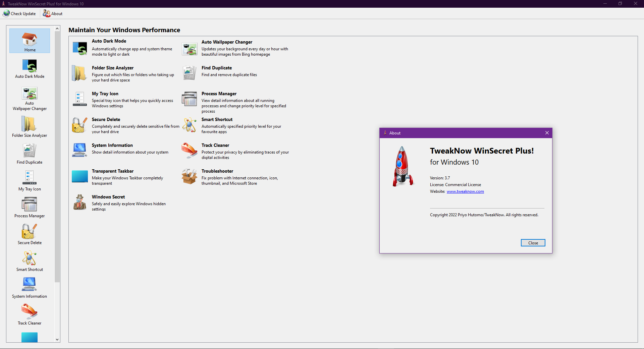Click Track Cleaner eraser icon in main panel
Image resolution: width=644 pixels, height=349 pixels.
pyautogui.click(x=190, y=151)
